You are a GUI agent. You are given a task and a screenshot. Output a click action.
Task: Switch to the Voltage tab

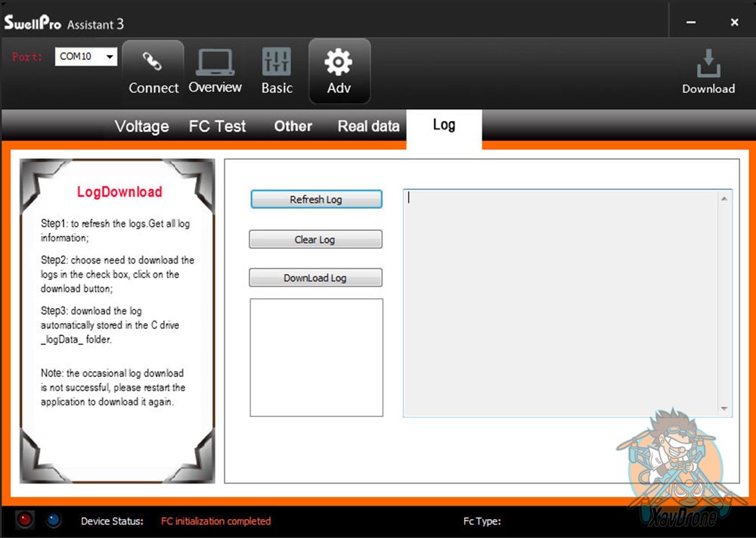click(x=141, y=126)
